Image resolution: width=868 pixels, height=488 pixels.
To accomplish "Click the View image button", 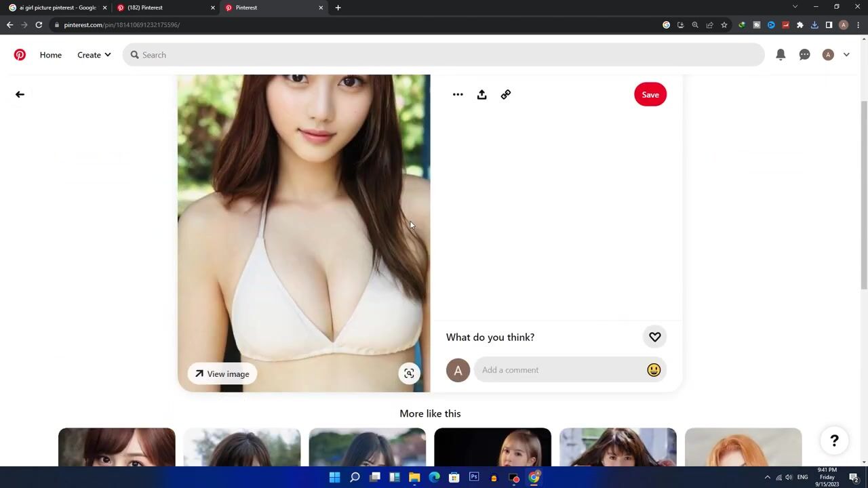I will [222, 374].
